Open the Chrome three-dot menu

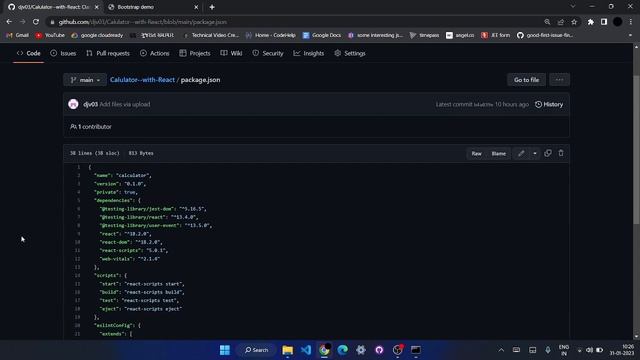(631, 22)
